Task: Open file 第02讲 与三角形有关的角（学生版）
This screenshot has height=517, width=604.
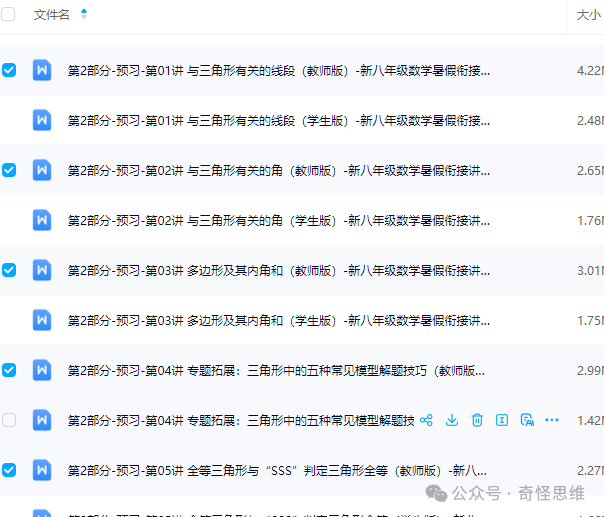Action: (279, 220)
